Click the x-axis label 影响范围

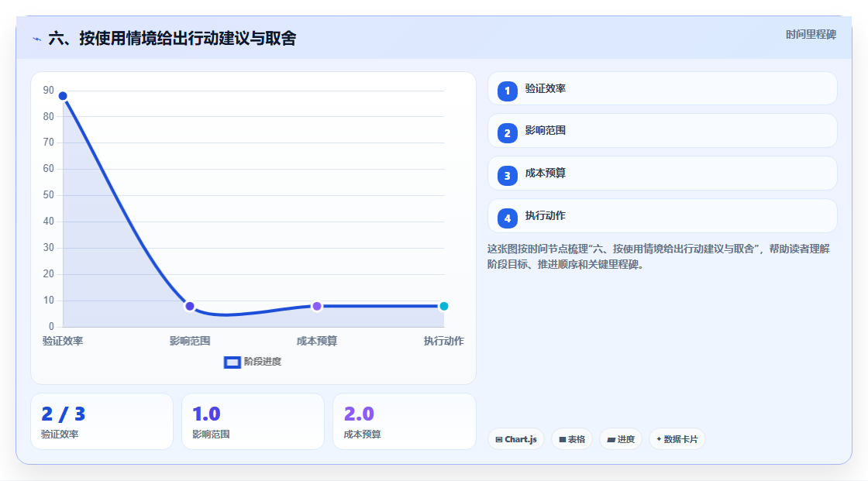pyautogui.click(x=190, y=341)
